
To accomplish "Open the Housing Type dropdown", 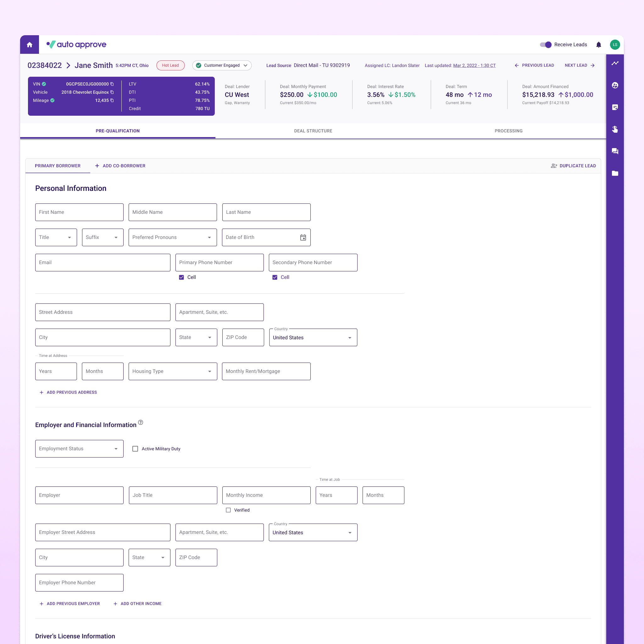I will pyautogui.click(x=173, y=371).
